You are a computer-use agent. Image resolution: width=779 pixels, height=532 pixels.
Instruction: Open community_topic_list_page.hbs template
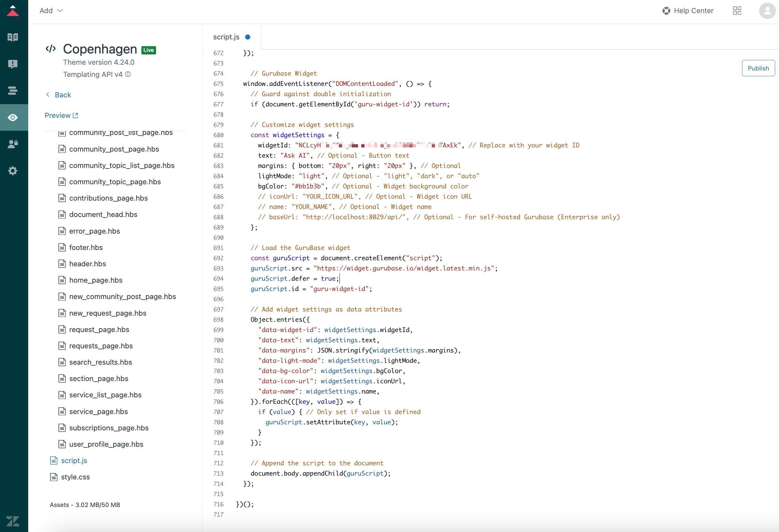(122, 165)
